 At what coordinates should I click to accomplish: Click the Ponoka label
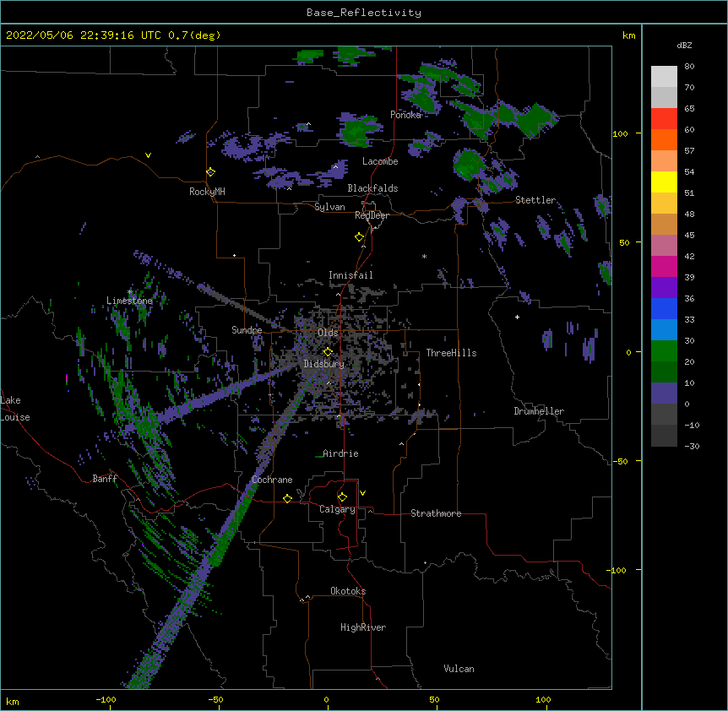click(x=405, y=115)
